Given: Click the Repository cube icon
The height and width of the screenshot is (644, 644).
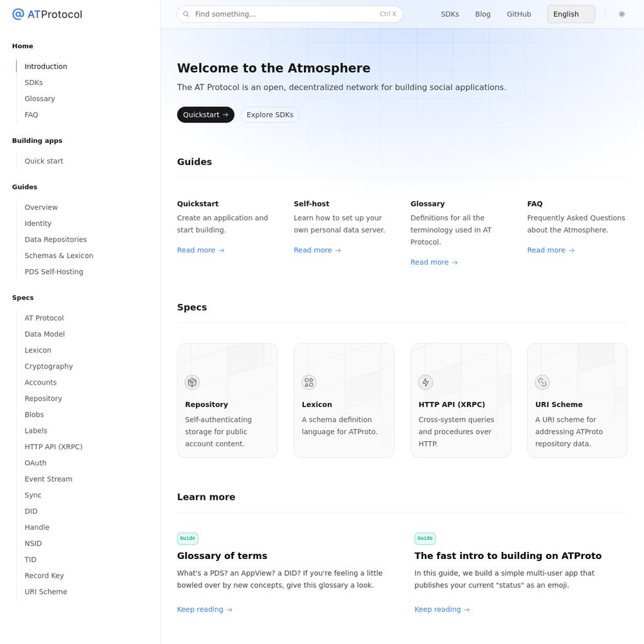Looking at the screenshot, I should (x=192, y=383).
